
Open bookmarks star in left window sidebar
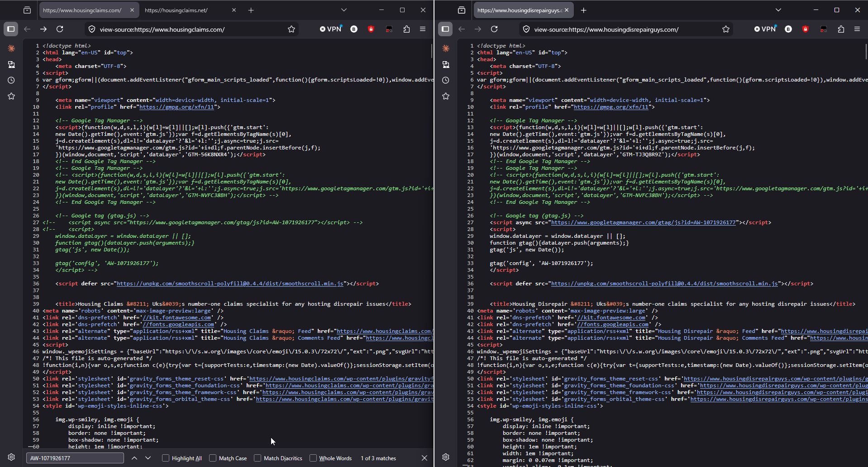click(x=11, y=96)
